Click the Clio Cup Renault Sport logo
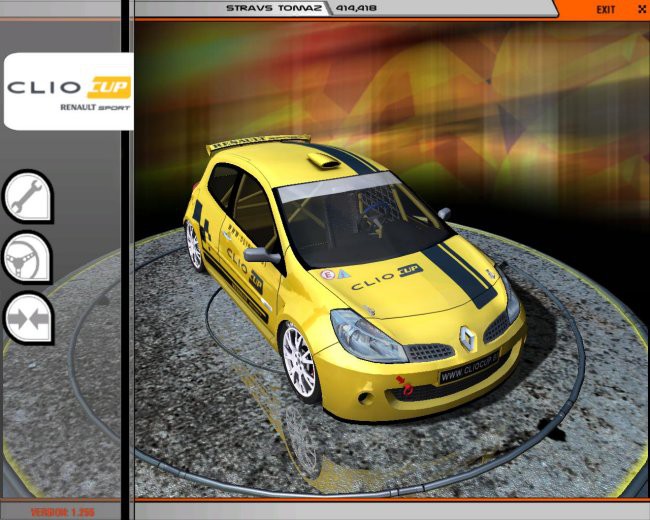This screenshot has height=520, width=650. (69, 92)
